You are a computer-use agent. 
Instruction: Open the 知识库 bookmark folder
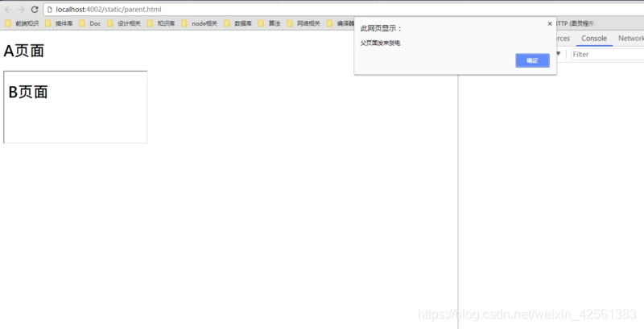pos(161,23)
